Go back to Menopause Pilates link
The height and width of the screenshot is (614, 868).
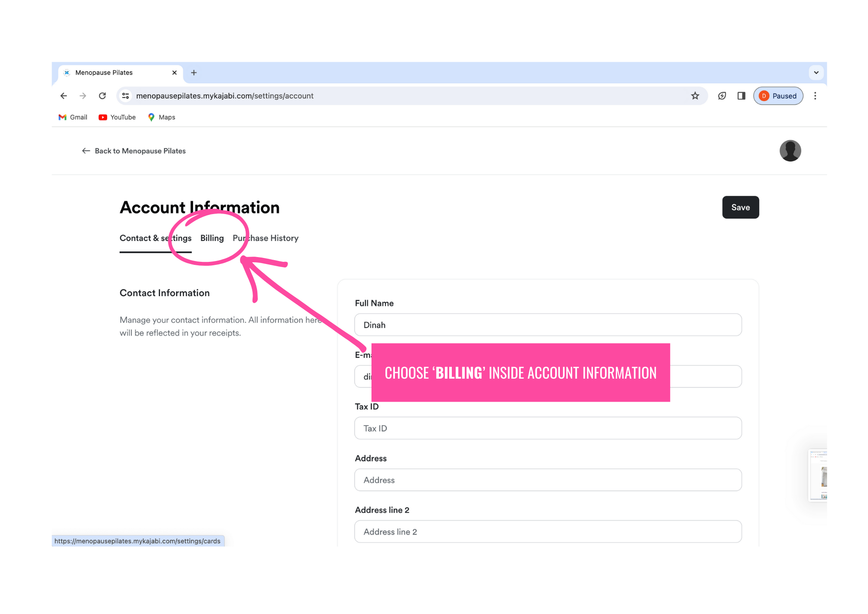tap(134, 151)
